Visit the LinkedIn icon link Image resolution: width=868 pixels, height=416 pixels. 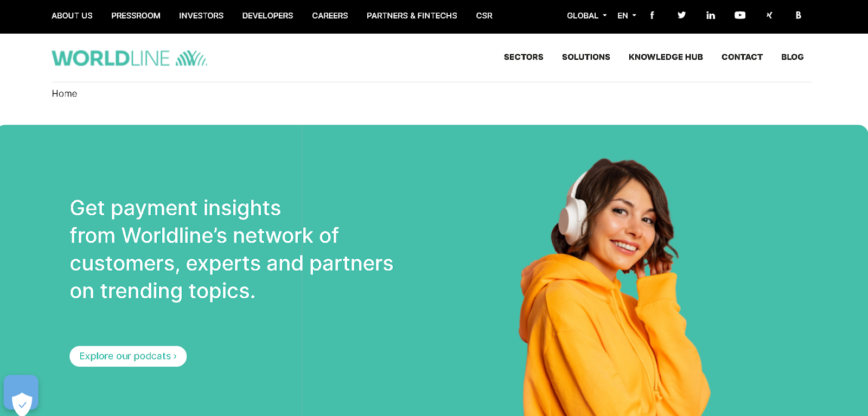click(711, 15)
